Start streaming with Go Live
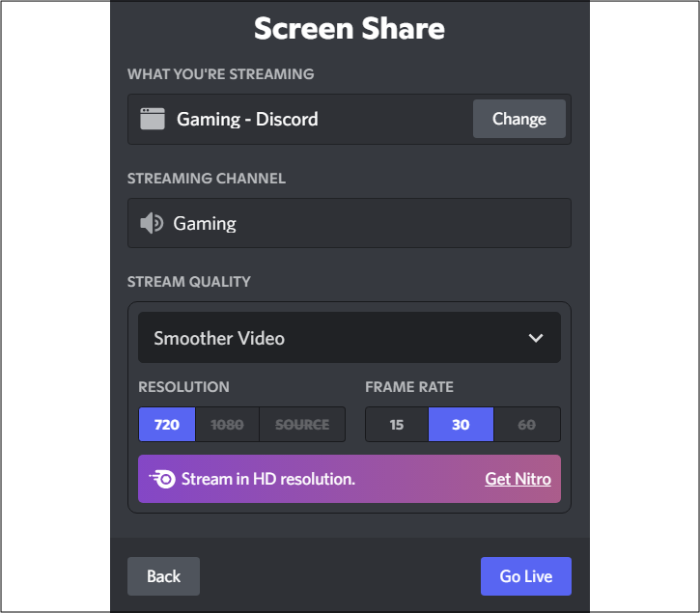 coord(526,576)
